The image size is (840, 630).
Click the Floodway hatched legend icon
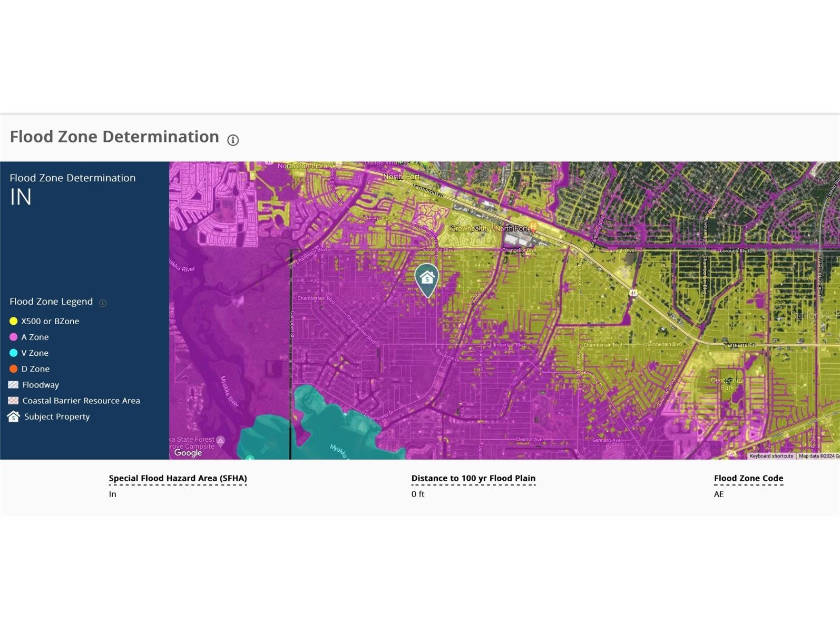click(x=14, y=385)
